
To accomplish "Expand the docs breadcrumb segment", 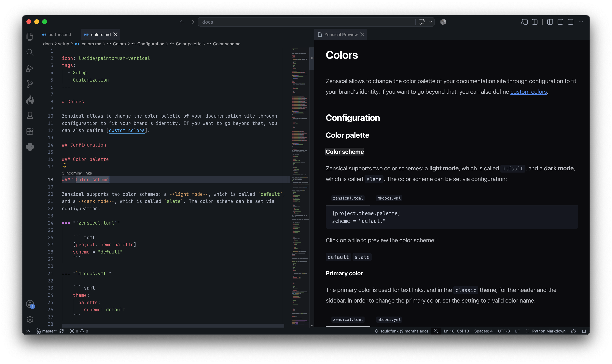I will pos(48,44).
